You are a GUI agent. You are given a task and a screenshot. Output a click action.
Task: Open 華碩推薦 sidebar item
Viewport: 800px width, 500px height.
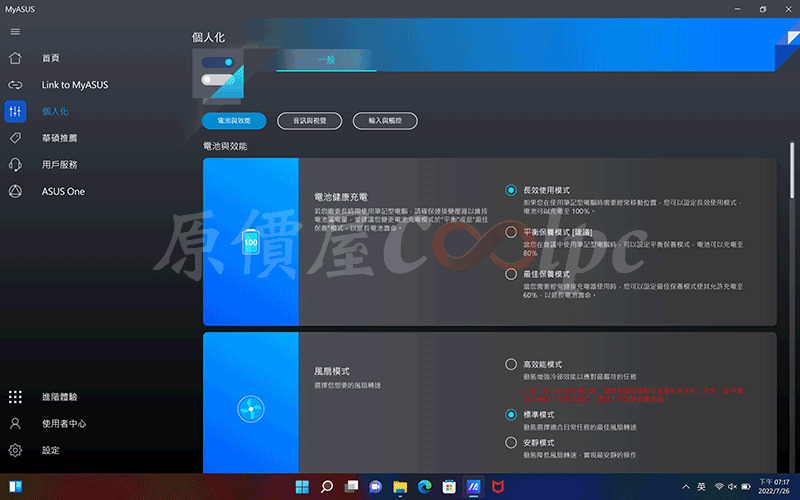(x=60, y=138)
